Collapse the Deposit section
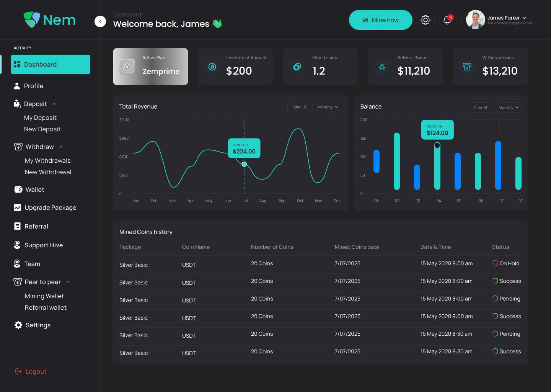This screenshot has width=551, height=392. 54,104
